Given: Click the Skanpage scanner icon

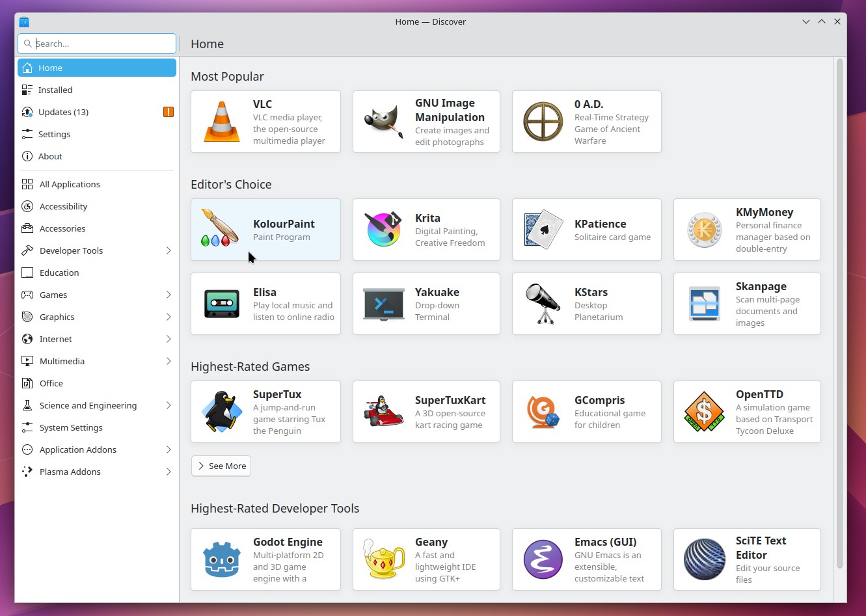Looking at the screenshot, I should pos(705,304).
